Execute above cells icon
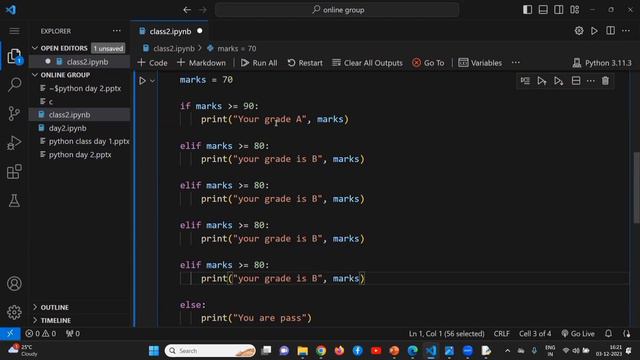This screenshot has width=640, height=360. point(542,81)
